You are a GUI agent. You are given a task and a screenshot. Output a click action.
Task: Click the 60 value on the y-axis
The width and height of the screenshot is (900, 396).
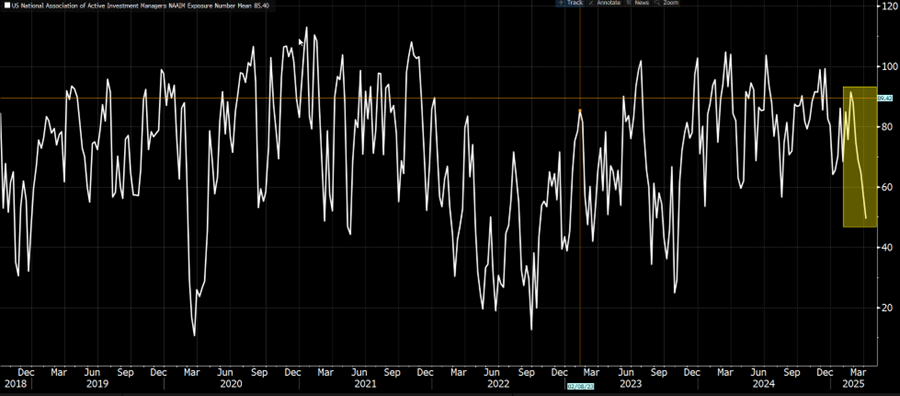(887, 187)
